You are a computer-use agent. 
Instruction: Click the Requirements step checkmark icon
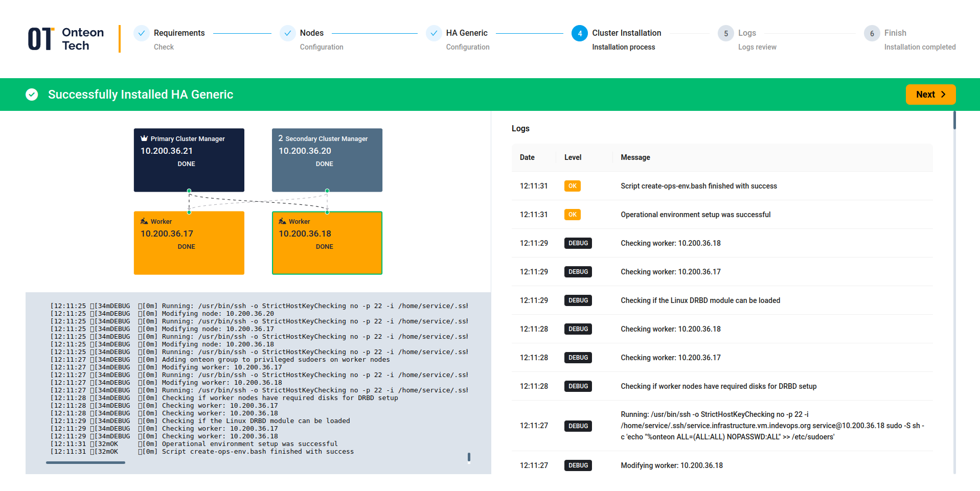click(142, 33)
